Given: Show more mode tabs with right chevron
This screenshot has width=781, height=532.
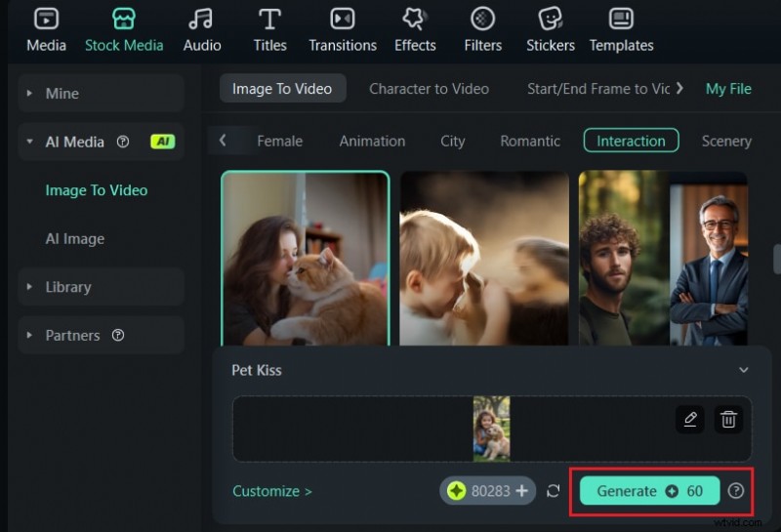Looking at the screenshot, I should coord(679,89).
